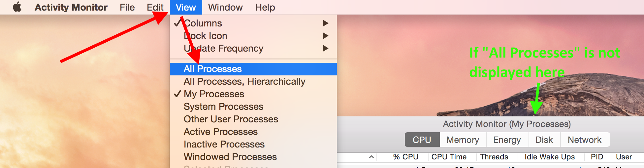Select All Processes, Hierarchically option
This screenshot has width=644, height=168.
click(x=244, y=81)
